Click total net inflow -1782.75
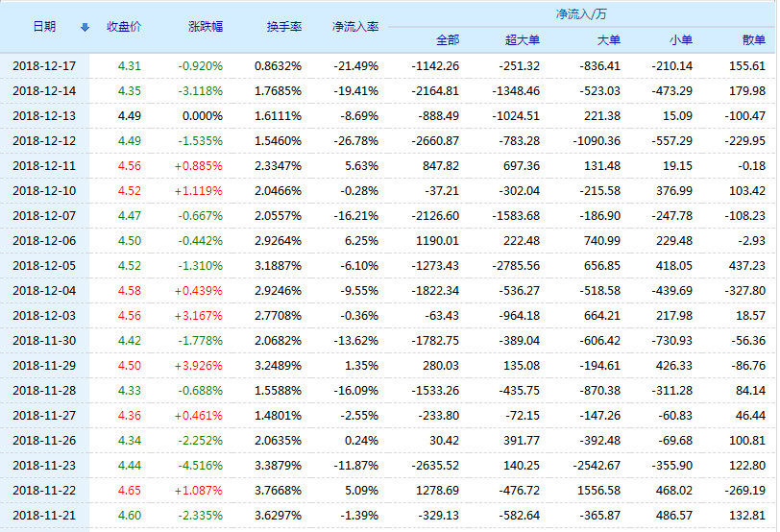Viewport: 780px width, 532px height. [x=435, y=341]
